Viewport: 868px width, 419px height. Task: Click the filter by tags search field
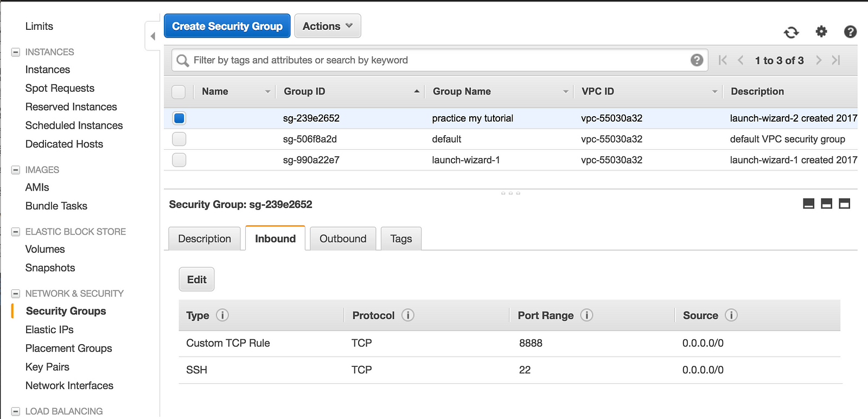(x=440, y=60)
